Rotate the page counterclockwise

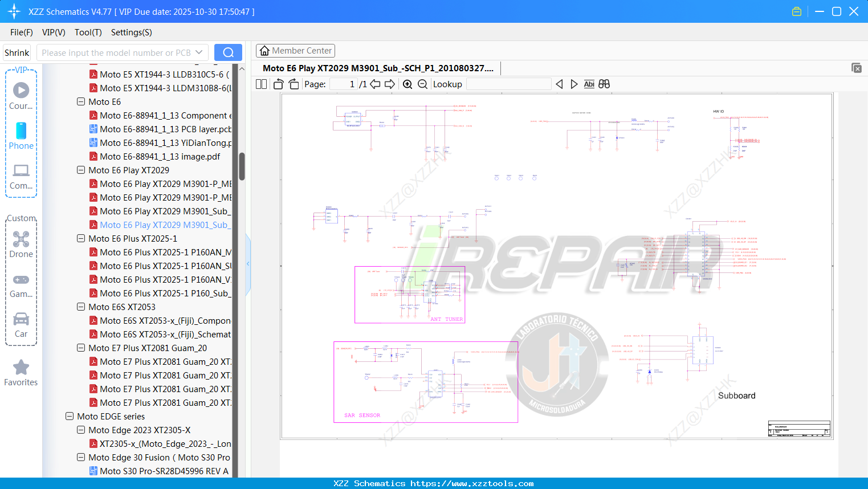279,84
